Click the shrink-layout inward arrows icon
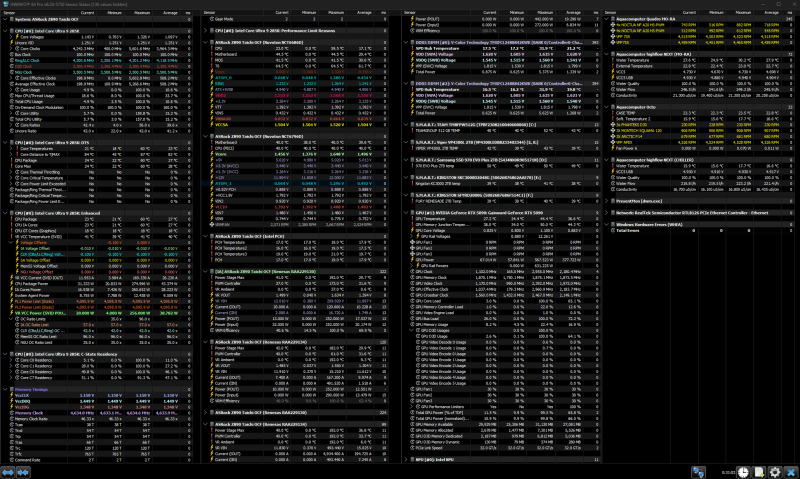 point(23,472)
